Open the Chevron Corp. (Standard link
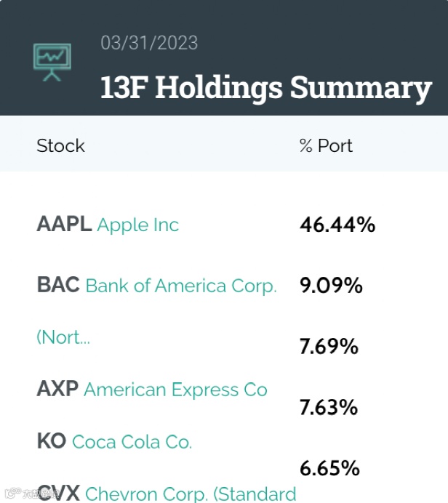Viewport: 448px width, 503px height. [x=191, y=494]
